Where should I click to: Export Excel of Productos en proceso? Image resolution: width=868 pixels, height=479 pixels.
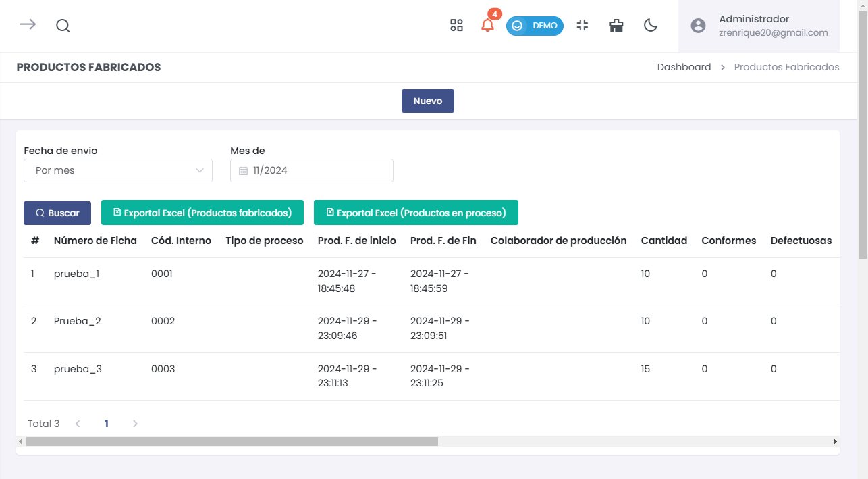click(416, 212)
